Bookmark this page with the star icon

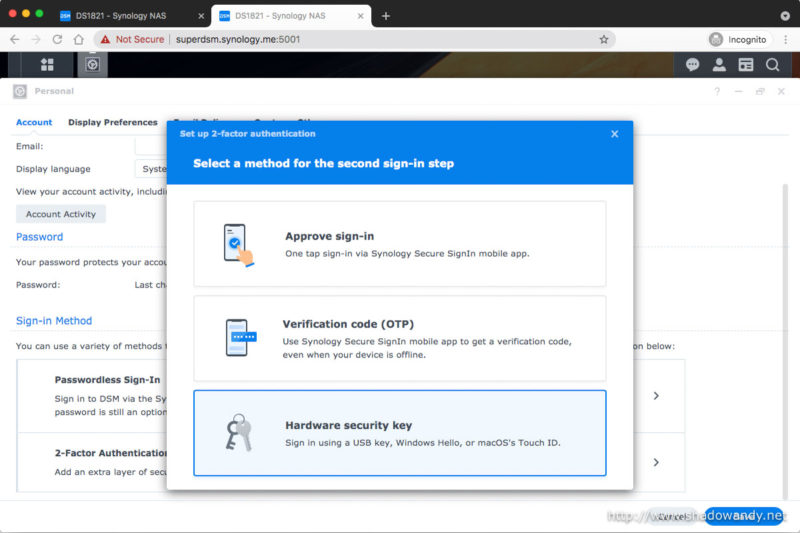(x=604, y=39)
